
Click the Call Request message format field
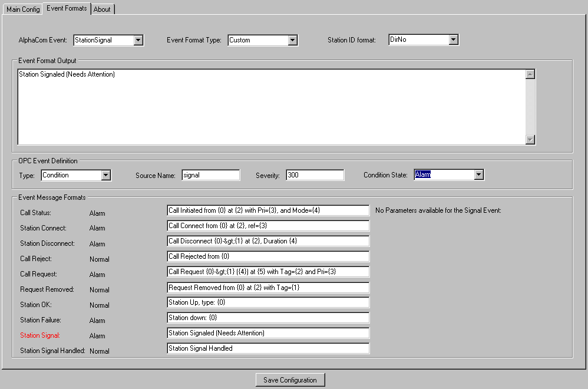click(x=268, y=272)
